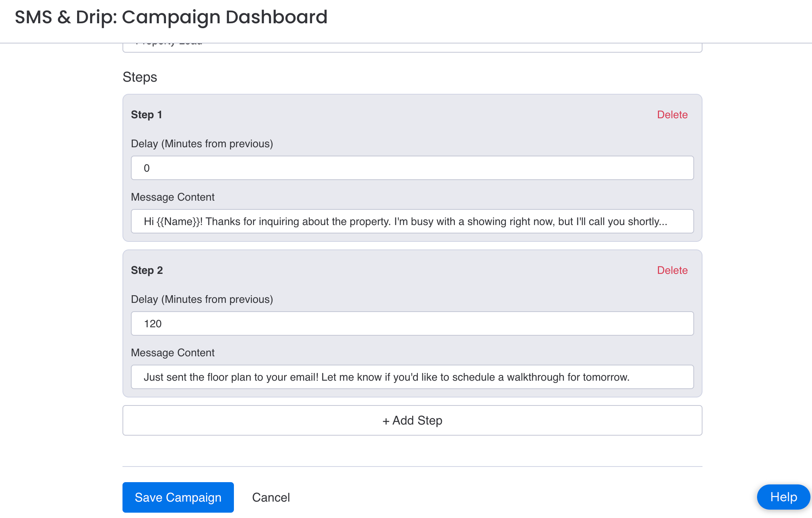Click the Step 1 header label
Image resolution: width=812 pixels, height=518 pixels.
tap(147, 114)
